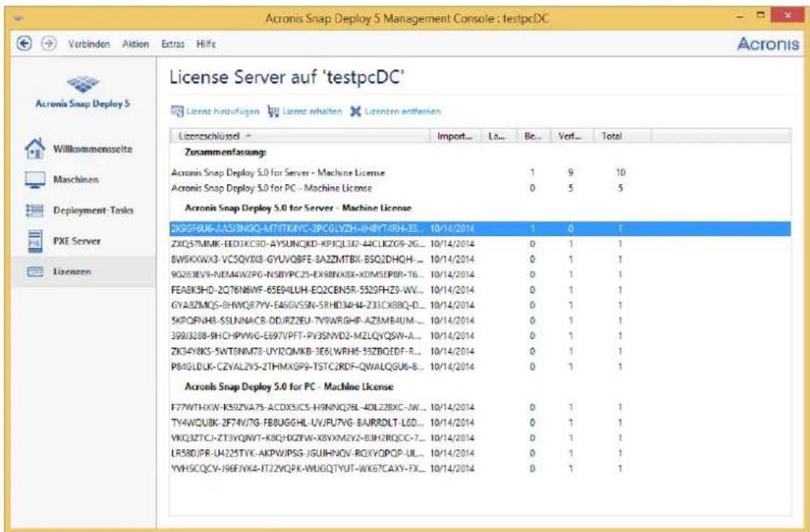Select license key starting TY4WQU8K
The width and height of the screenshot is (810, 532).
pos(480,423)
